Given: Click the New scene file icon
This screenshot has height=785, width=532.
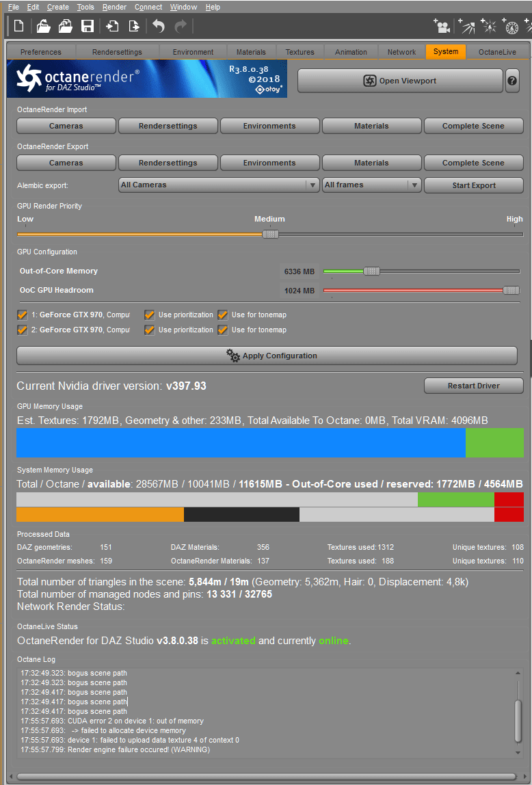Looking at the screenshot, I should (18, 26).
